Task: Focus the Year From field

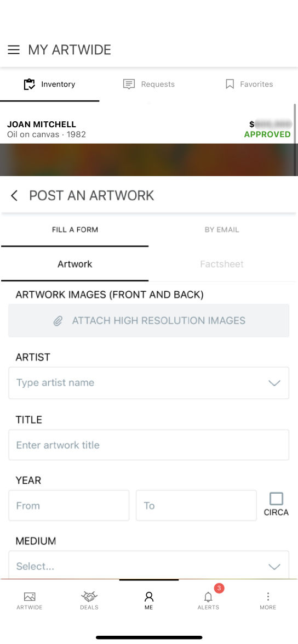Action: (x=69, y=506)
